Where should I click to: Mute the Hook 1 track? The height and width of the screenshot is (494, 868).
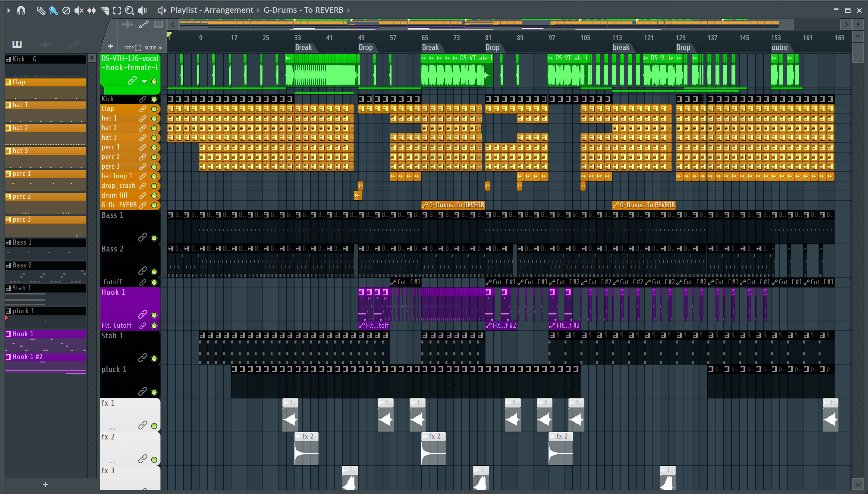coord(154,315)
